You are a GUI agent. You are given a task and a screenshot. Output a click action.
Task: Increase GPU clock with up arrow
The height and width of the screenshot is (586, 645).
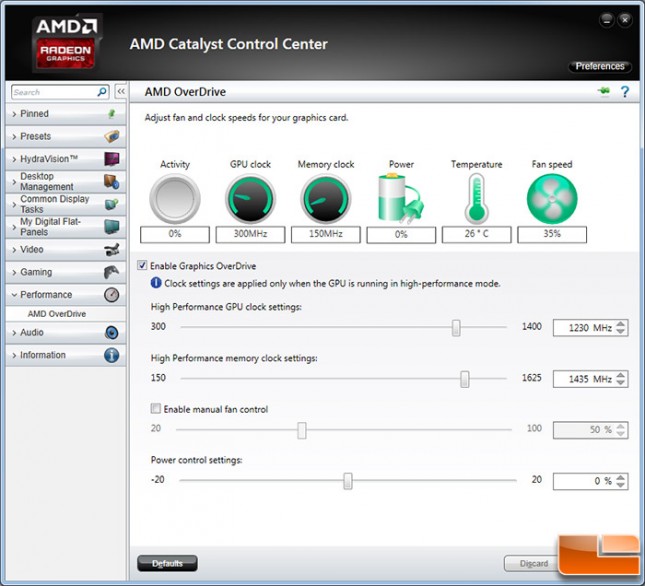tap(621, 324)
